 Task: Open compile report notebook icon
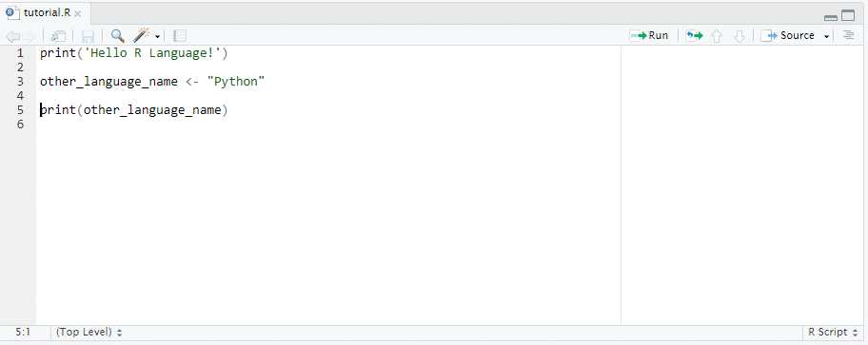click(179, 36)
